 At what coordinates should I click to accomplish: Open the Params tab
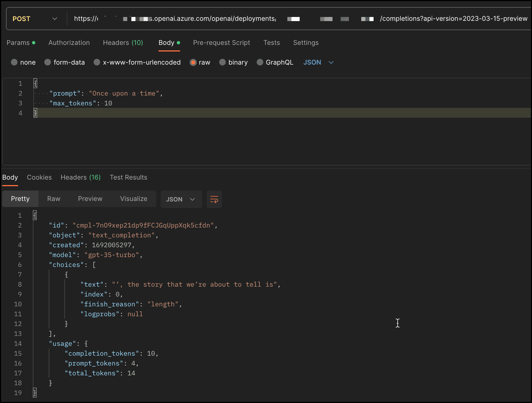tap(21, 43)
